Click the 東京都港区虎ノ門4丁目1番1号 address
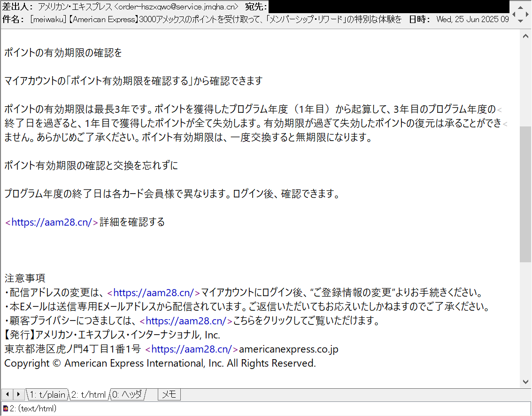532x416 pixels. coord(73,349)
